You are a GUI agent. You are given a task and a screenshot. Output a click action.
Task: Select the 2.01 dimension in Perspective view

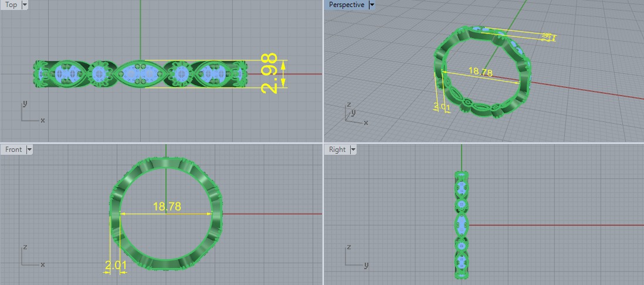pyautogui.click(x=442, y=107)
